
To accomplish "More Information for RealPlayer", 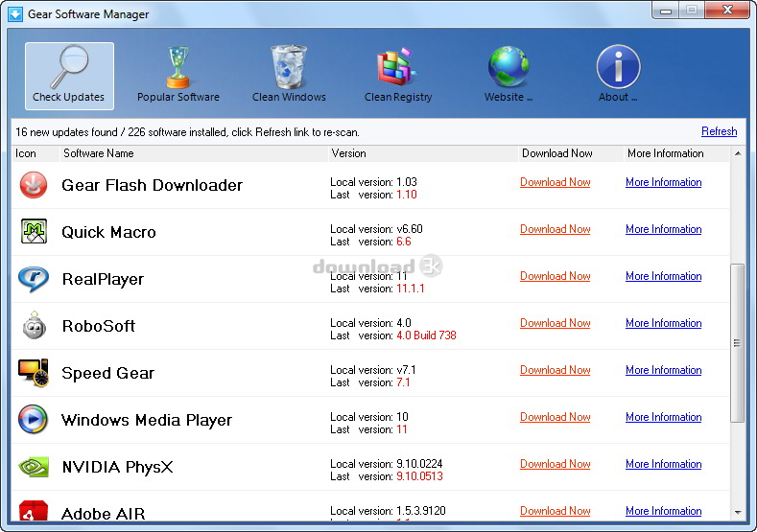I will click(663, 276).
